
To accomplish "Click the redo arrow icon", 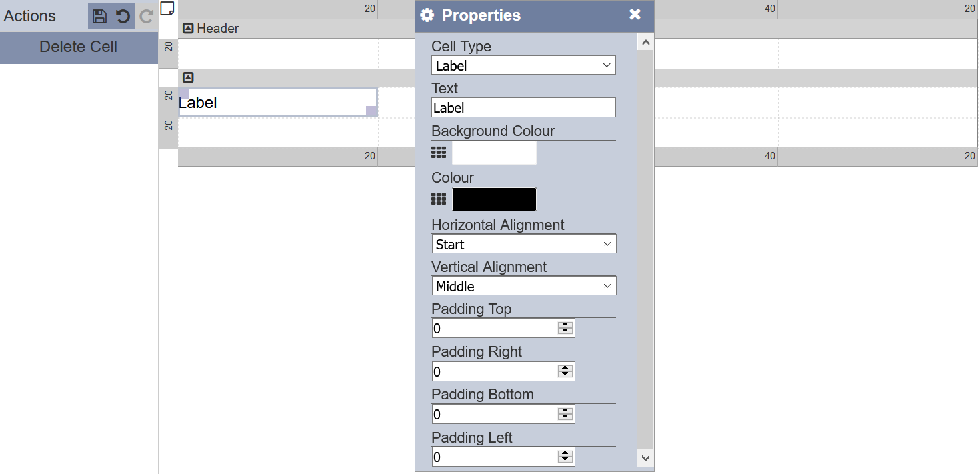I will pos(146,16).
